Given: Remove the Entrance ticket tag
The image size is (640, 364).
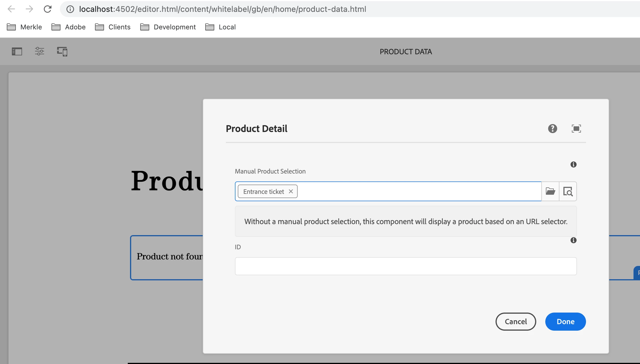Looking at the screenshot, I should click(x=291, y=191).
